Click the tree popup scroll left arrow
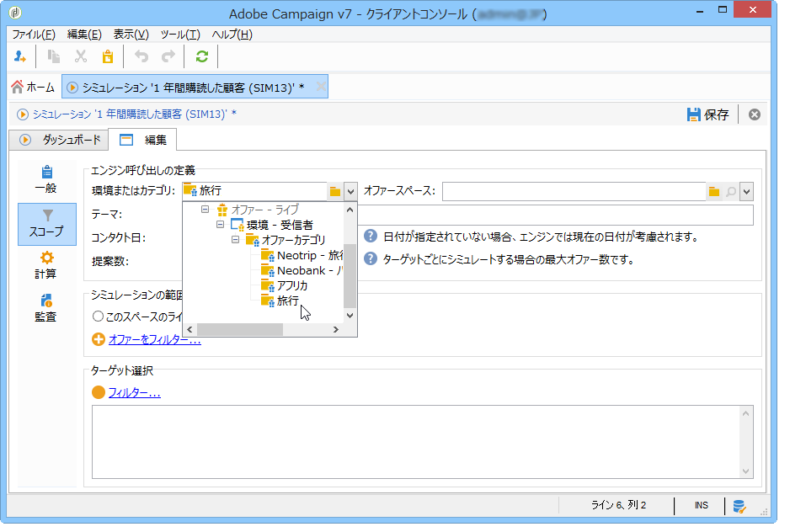 [x=189, y=329]
